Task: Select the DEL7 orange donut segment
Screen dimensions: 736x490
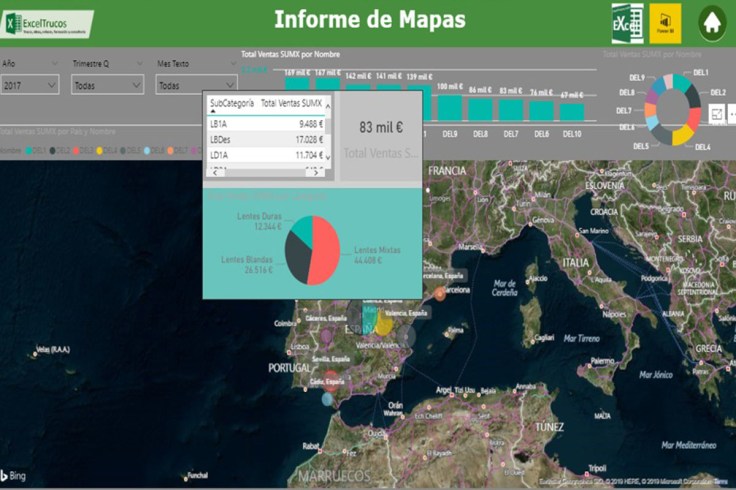Action: point(650,110)
